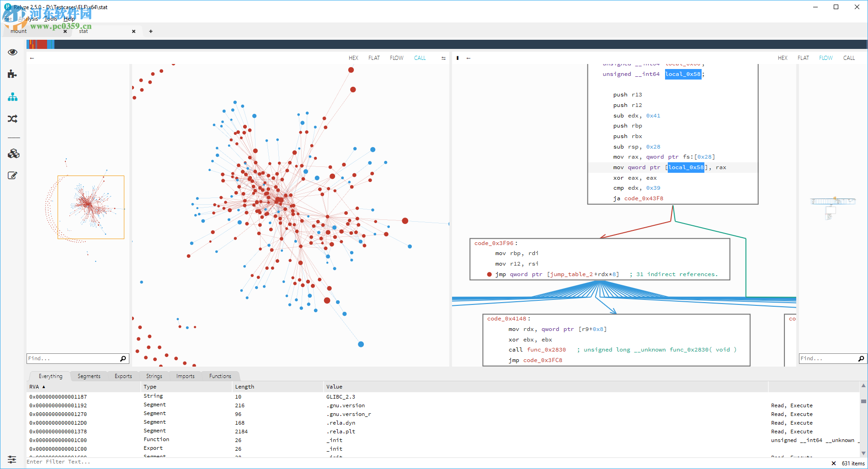Image resolution: width=868 pixels, height=469 pixels.
Task: Sort by Type column header
Action: coord(186,387)
